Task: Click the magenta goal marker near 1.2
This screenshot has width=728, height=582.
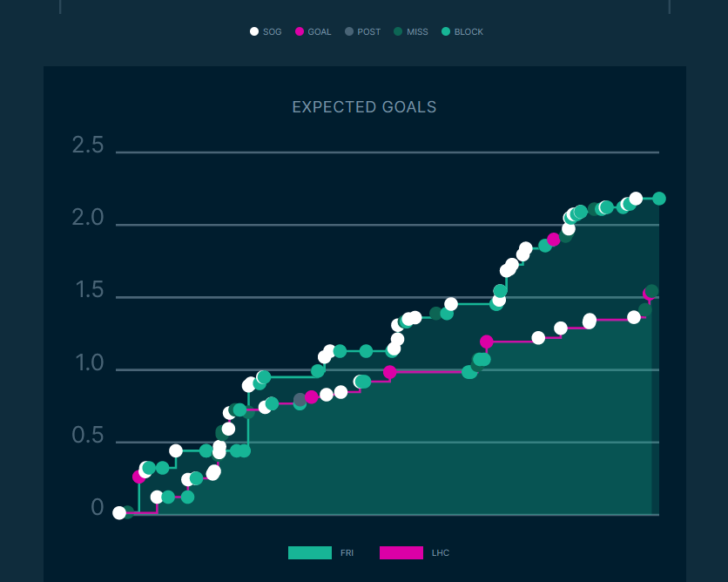Action: click(x=487, y=342)
